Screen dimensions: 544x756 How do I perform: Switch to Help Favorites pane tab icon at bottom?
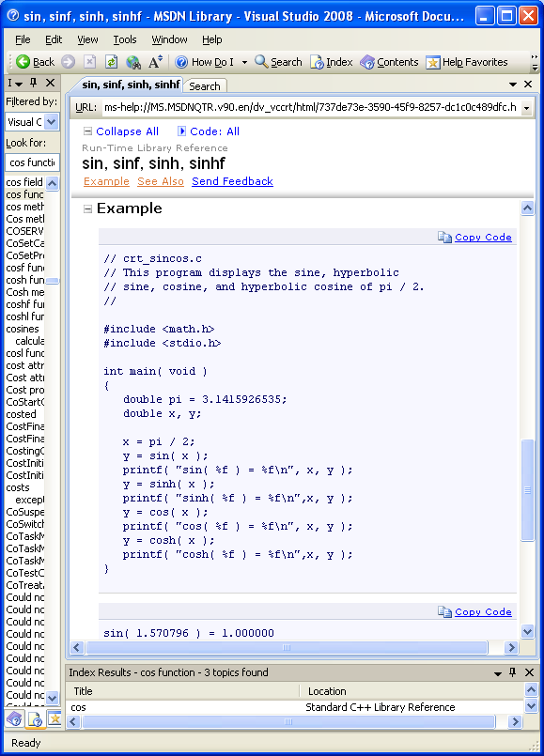[x=54, y=718]
